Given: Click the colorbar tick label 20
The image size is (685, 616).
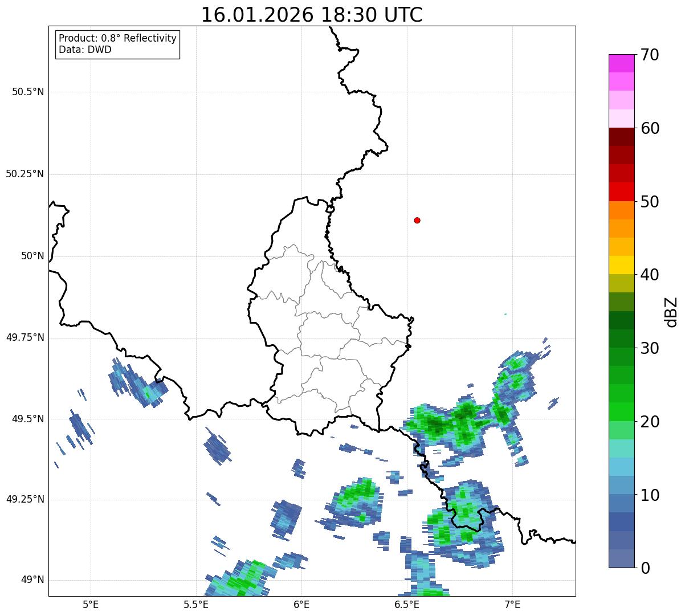Looking at the screenshot, I should click(x=650, y=422).
